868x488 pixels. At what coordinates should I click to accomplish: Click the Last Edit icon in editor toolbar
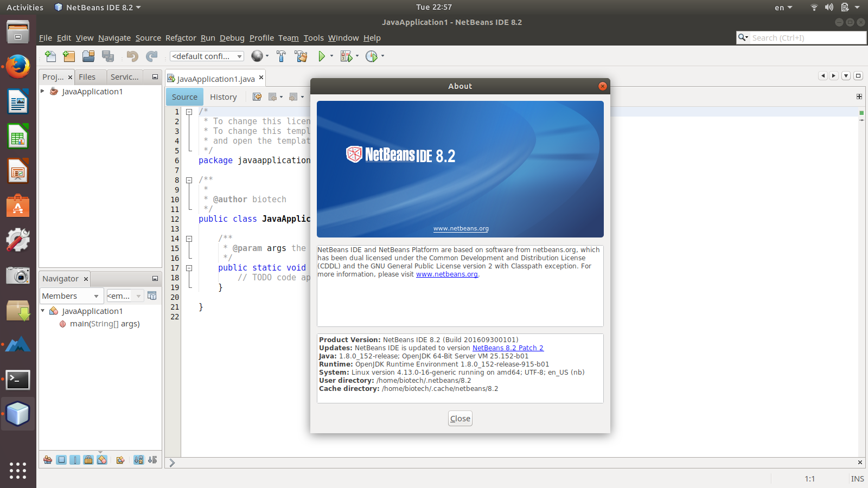(x=257, y=97)
